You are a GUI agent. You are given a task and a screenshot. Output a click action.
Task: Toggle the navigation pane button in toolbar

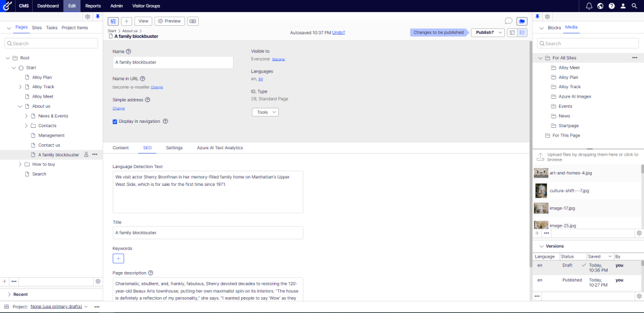[x=113, y=21]
